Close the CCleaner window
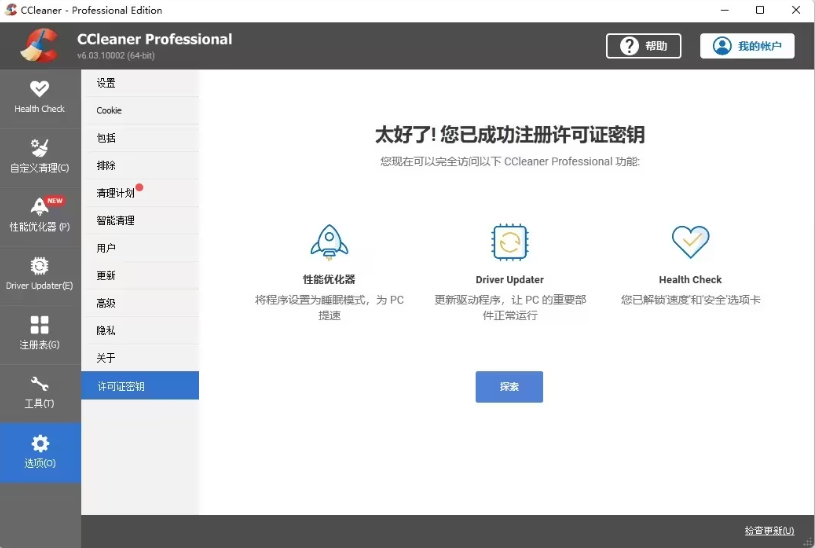 click(x=796, y=10)
